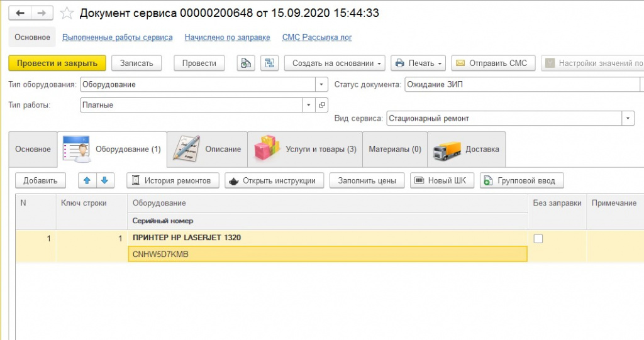Image resolution: width=644 pixels, height=340 pixels.
Task: Click the document copy icon next to Провести
Action: tap(246, 63)
